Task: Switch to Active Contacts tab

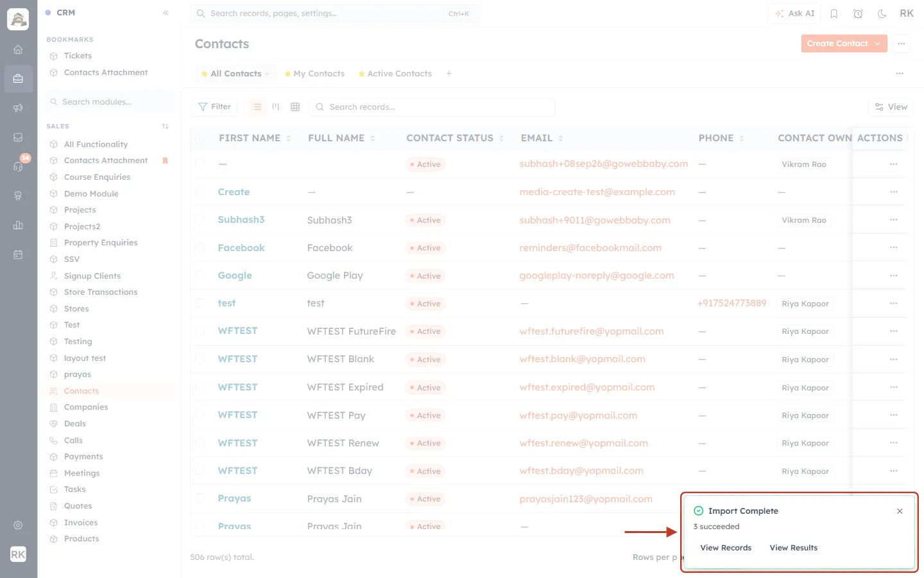Action: tap(395, 74)
